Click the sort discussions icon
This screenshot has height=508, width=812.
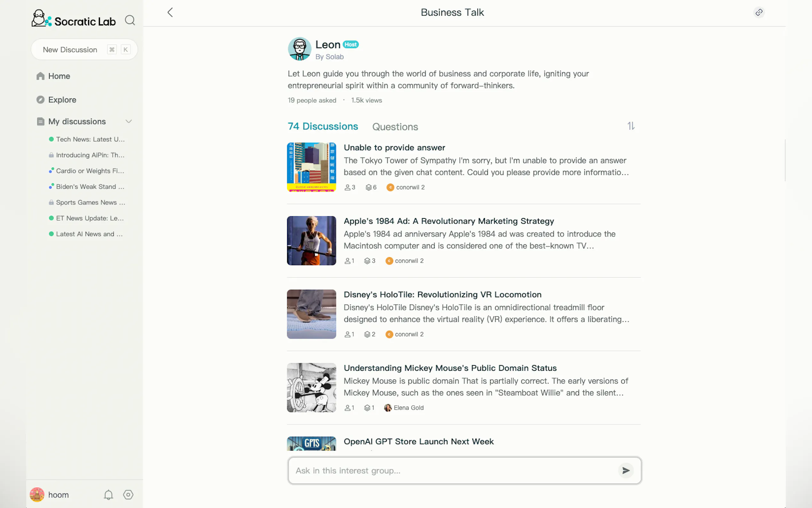pos(631,126)
